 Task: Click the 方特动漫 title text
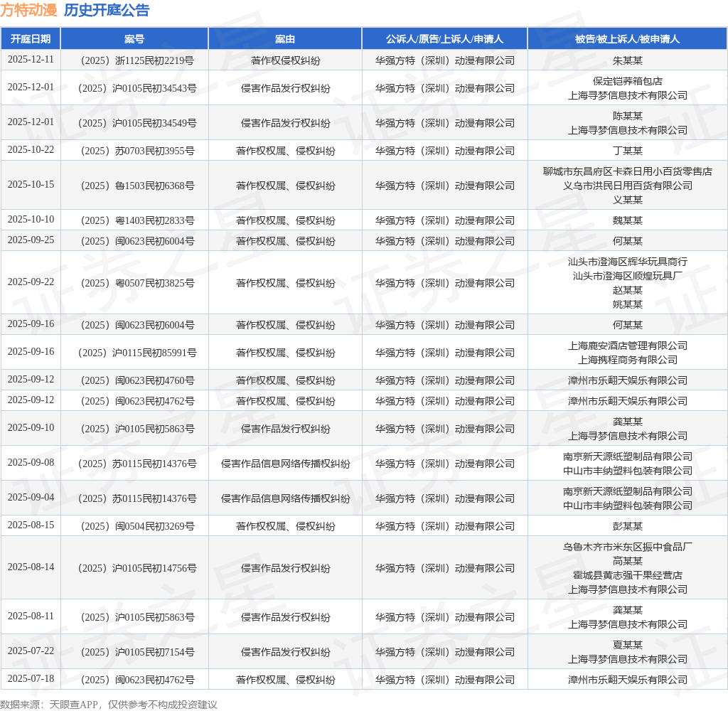coord(28,10)
